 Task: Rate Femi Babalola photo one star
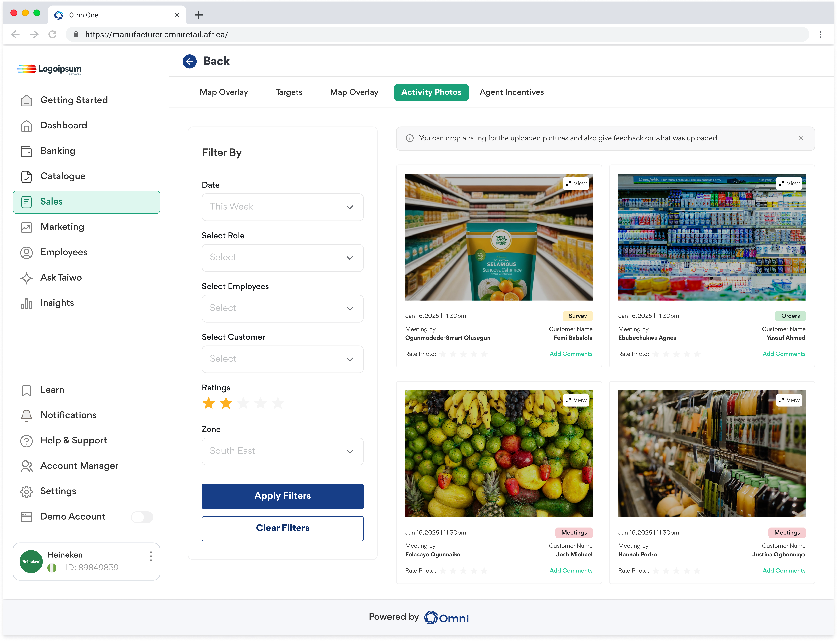point(443,354)
